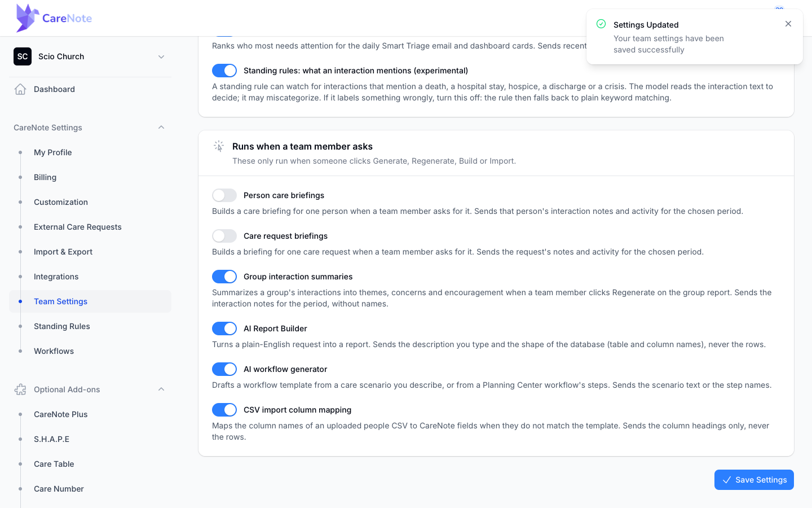Click the Person care briefings label
Image resolution: width=812 pixels, height=508 pixels.
click(x=284, y=195)
